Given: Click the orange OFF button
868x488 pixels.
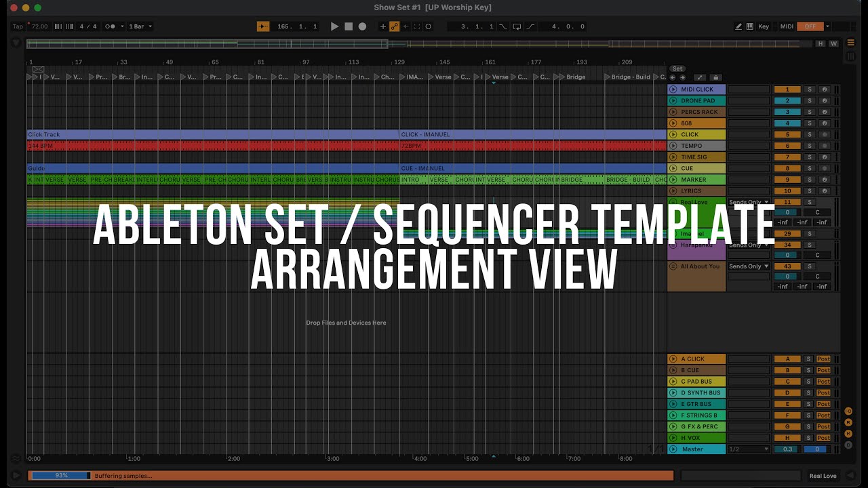Looking at the screenshot, I should pyautogui.click(x=810, y=26).
